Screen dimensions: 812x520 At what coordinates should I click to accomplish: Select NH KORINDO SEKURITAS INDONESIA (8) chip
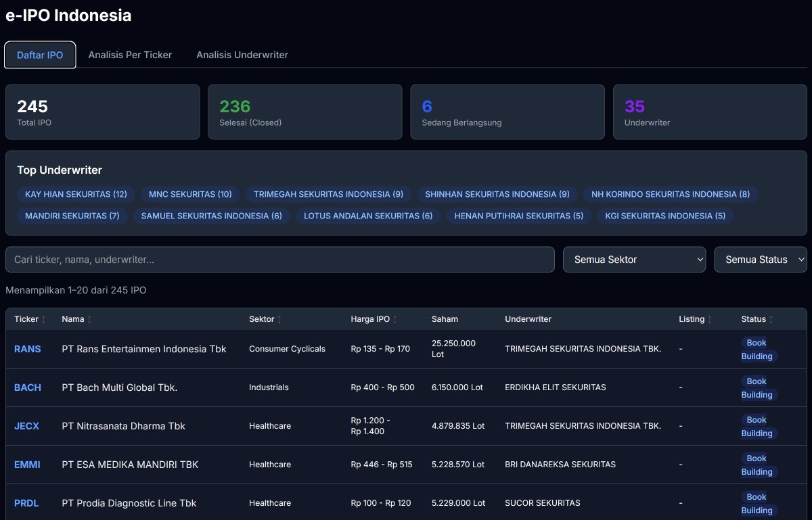click(671, 194)
